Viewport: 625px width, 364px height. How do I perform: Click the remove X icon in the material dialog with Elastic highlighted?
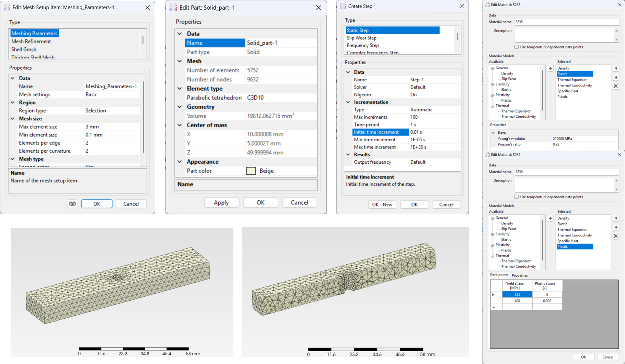[x=616, y=86]
